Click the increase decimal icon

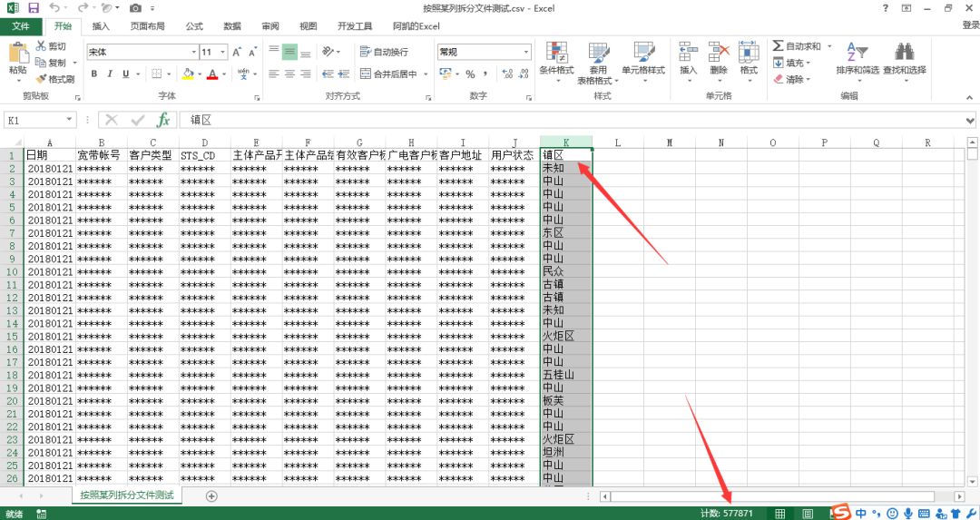tap(507, 74)
